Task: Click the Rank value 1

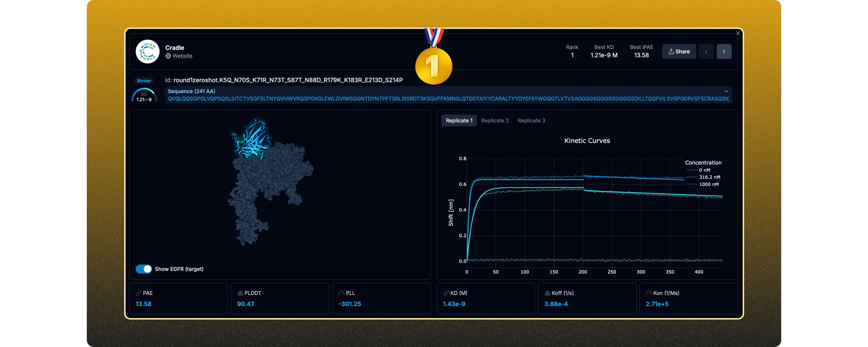Action: coord(572,55)
